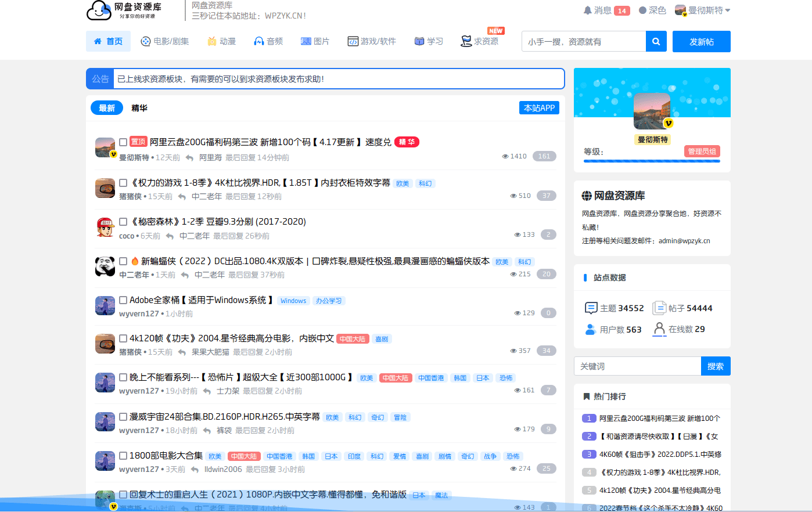Go to the 首页 home tab

coord(108,41)
